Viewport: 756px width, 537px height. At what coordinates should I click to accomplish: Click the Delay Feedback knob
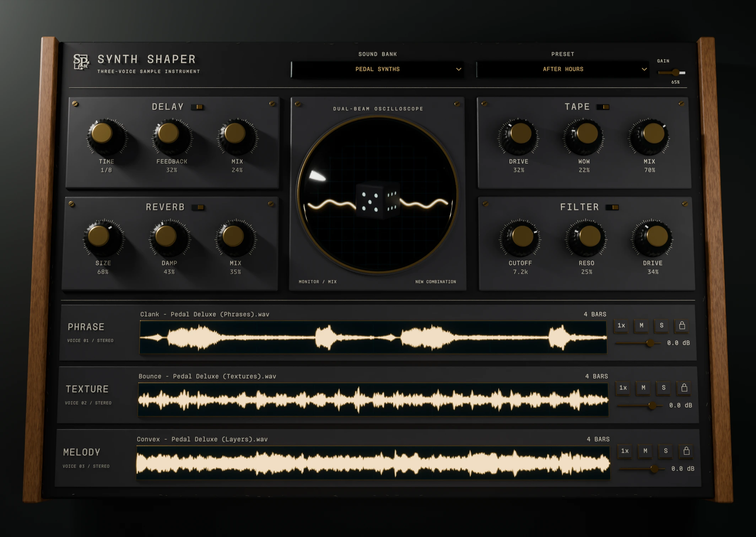(x=172, y=137)
